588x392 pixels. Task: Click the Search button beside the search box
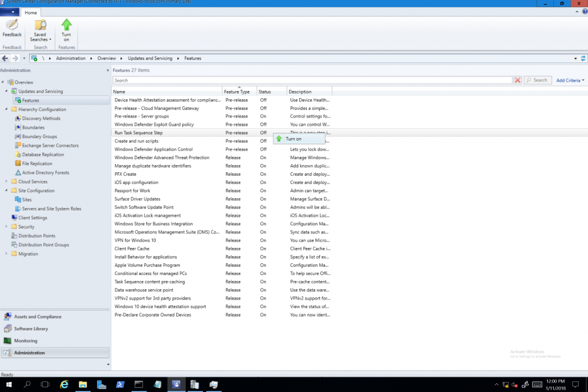coord(537,80)
